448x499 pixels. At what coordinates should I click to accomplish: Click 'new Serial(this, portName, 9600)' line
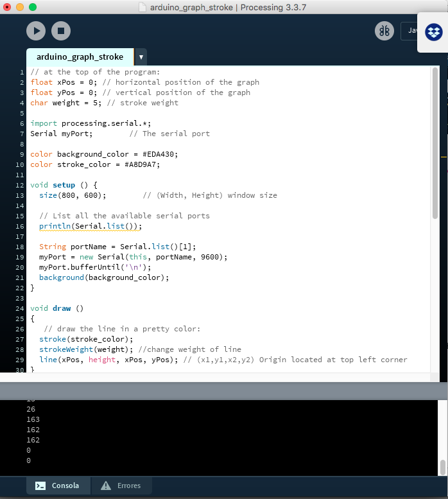click(x=134, y=257)
